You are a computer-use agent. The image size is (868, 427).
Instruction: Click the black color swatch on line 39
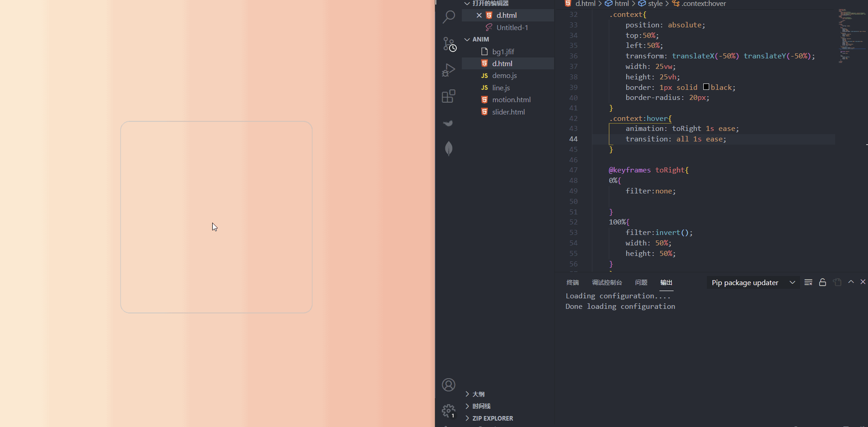[706, 87]
